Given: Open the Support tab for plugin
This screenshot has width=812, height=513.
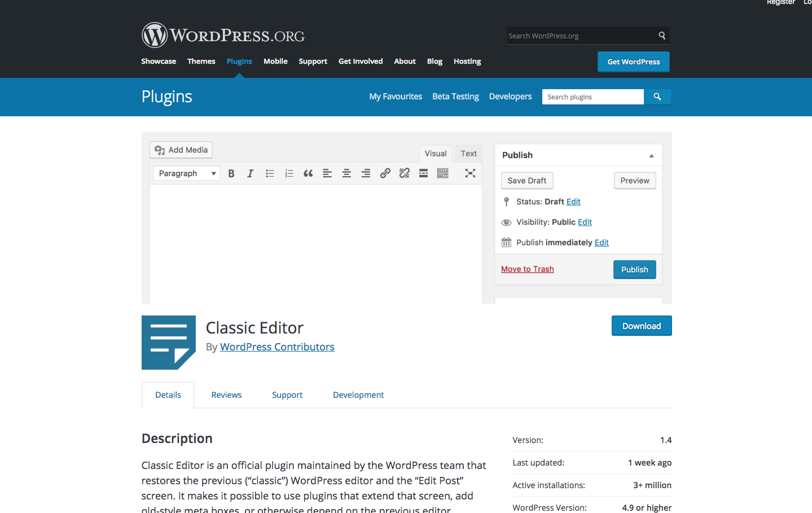Looking at the screenshot, I should [287, 395].
